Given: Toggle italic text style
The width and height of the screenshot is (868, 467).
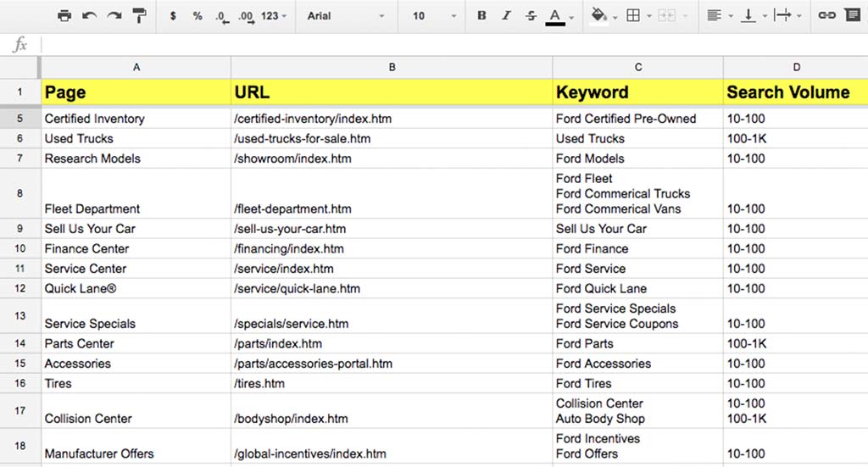Looking at the screenshot, I should [507, 16].
